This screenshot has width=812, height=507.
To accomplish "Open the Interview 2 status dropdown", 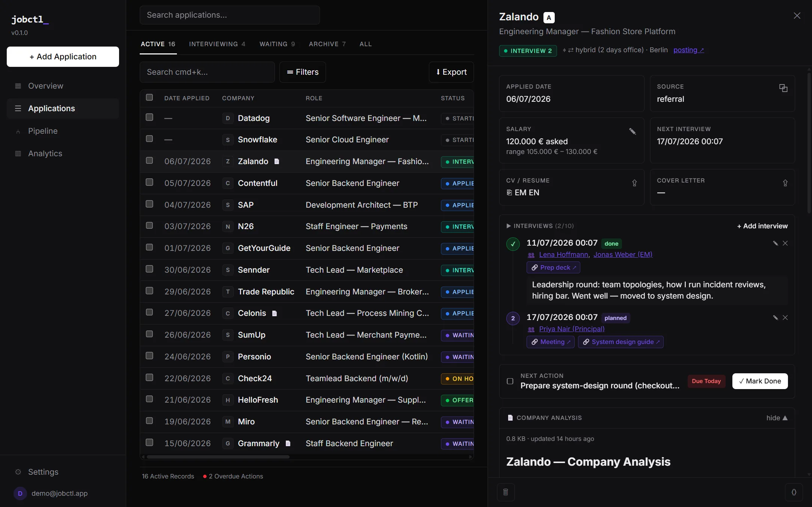I will 527,51.
